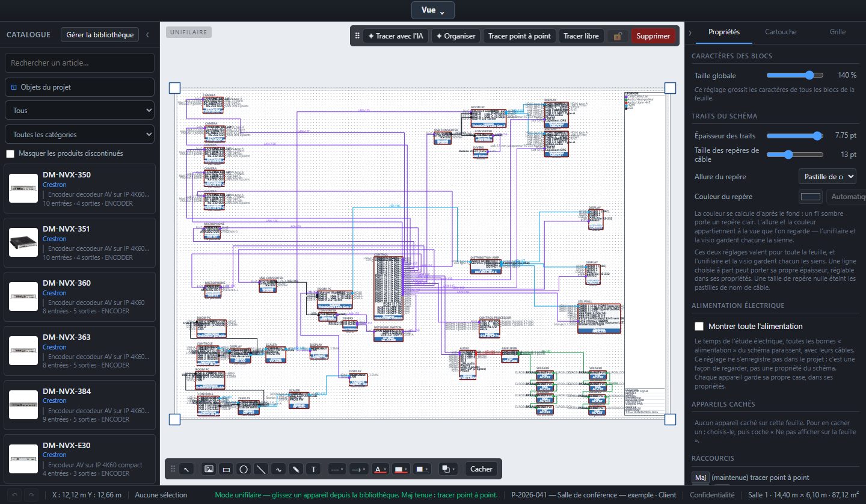Adjust the Épaisseur des traits slider
The image size is (866, 504).
(x=795, y=136)
